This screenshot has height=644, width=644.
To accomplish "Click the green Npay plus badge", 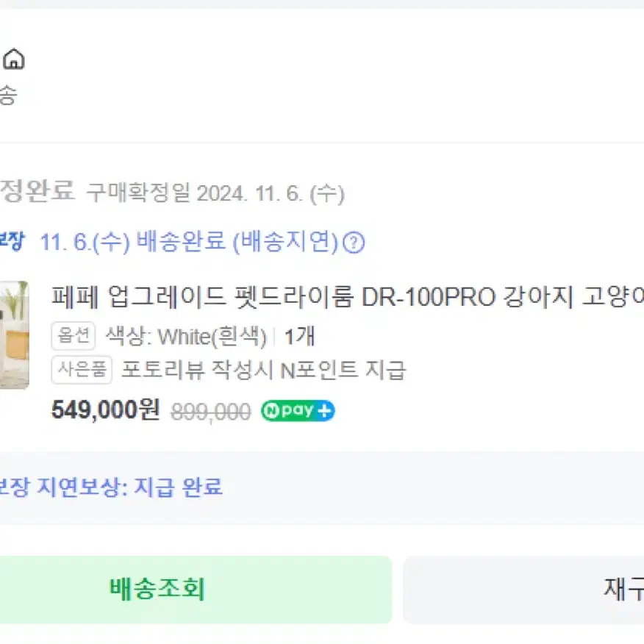I will [298, 410].
